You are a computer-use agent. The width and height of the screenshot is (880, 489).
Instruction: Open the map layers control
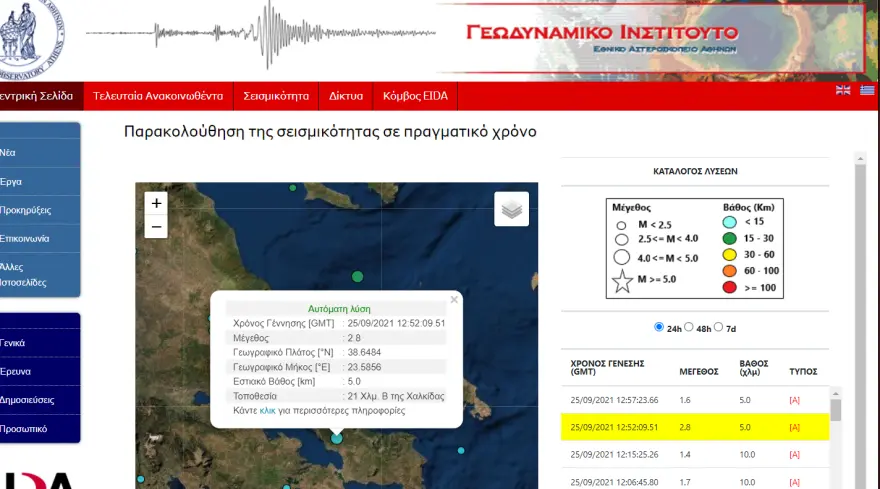pyautogui.click(x=511, y=209)
